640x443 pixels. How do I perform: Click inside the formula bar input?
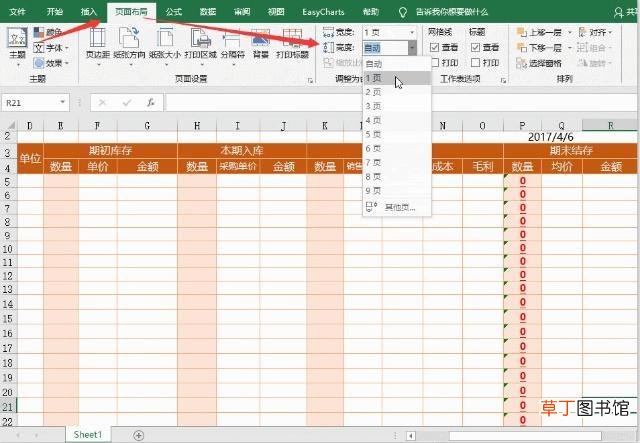tap(400, 102)
